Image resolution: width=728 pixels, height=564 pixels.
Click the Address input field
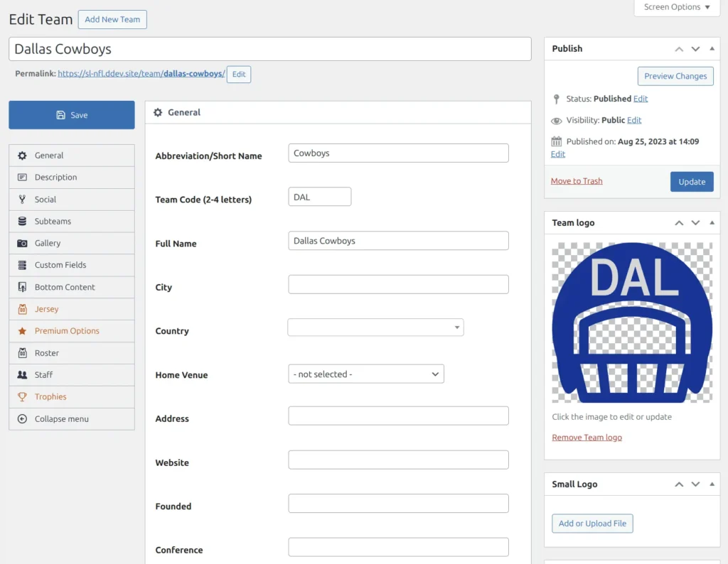click(398, 416)
